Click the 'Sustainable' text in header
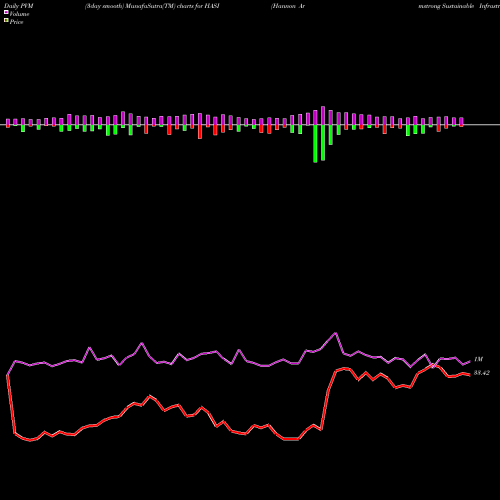The height and width of the screenshot is (500, 500). tap(458, 6)
